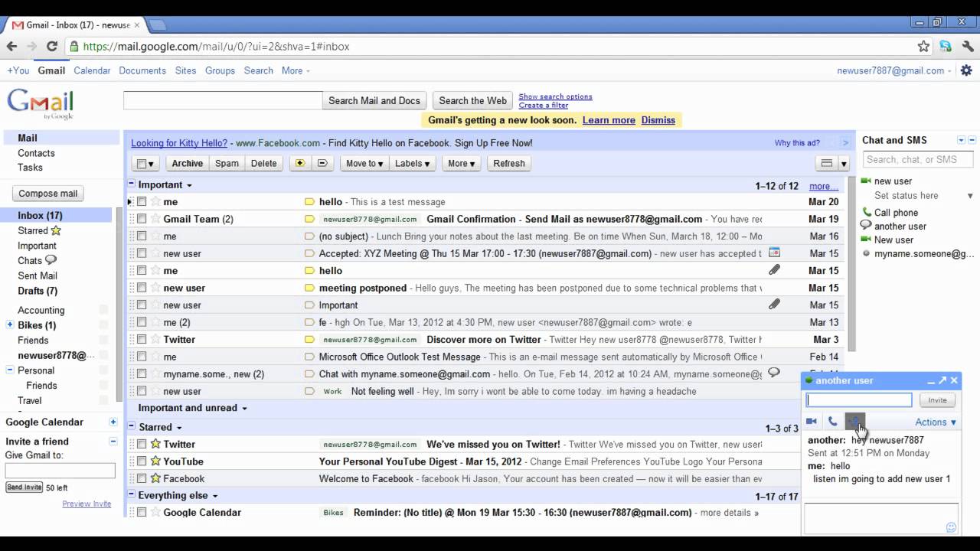Screen dimensions: 980x551
Task: Tick the checkbox for 'Not feeling well' email
Action: pyautogui.click(x=142, y=391)
